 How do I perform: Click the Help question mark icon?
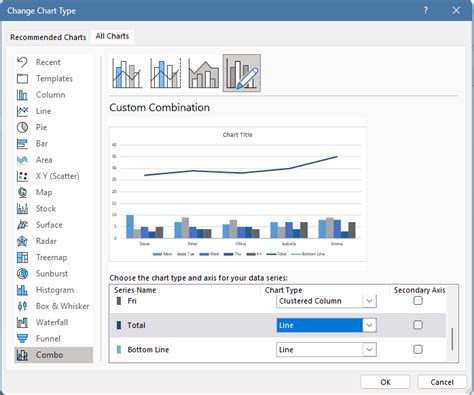pos(426,11)
